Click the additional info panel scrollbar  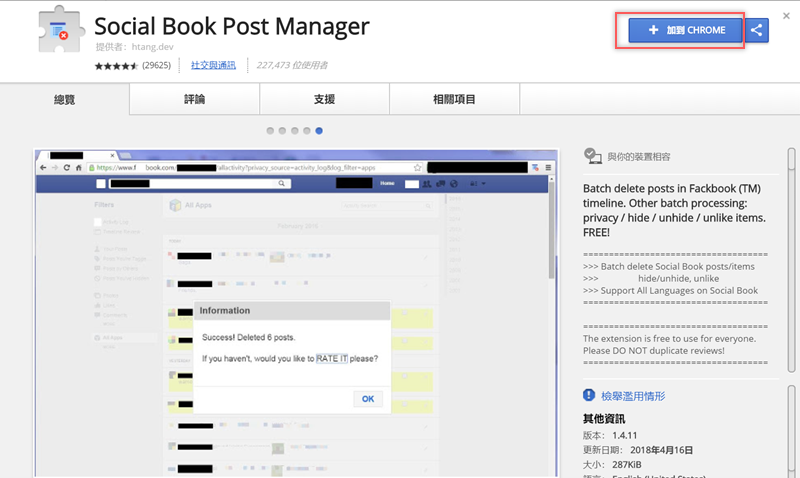[791, 431]
